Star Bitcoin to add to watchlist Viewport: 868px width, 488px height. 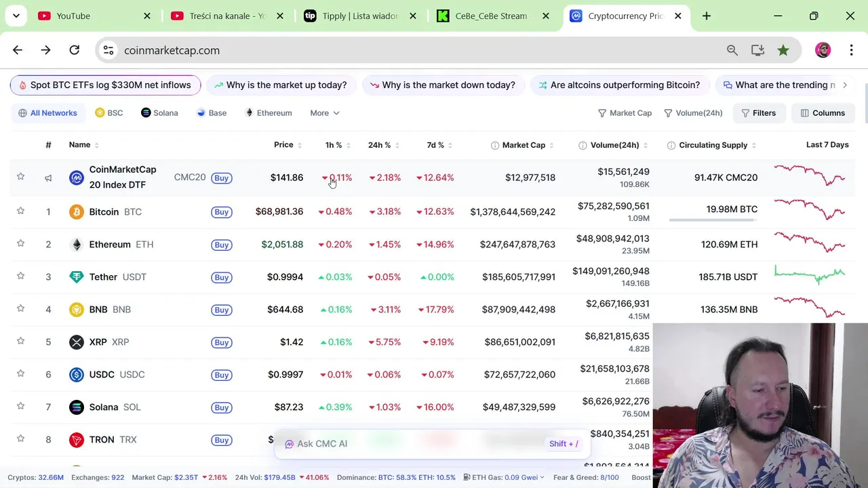coord(20,211)
